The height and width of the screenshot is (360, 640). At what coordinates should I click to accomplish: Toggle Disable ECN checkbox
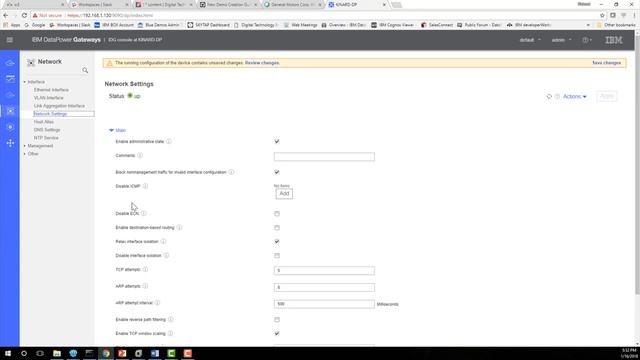(x=277, y=214)
